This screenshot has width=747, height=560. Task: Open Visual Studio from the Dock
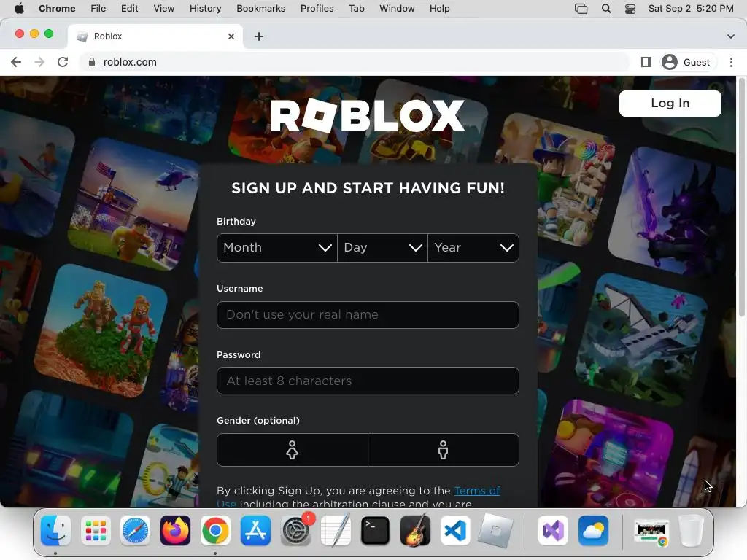553,531
